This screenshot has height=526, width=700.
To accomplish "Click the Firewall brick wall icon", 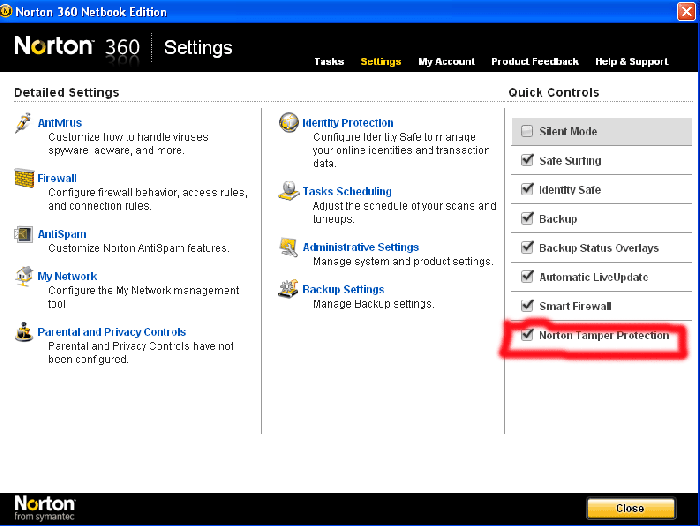I will click(24, 178).
